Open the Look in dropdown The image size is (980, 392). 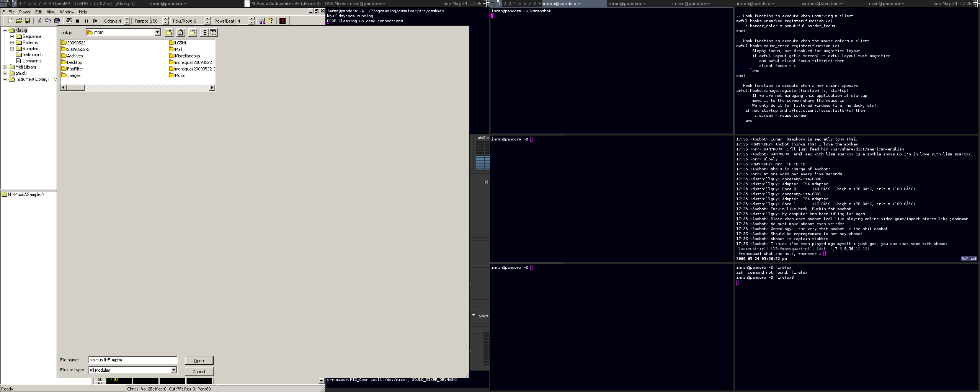click(x=157, y=33)
